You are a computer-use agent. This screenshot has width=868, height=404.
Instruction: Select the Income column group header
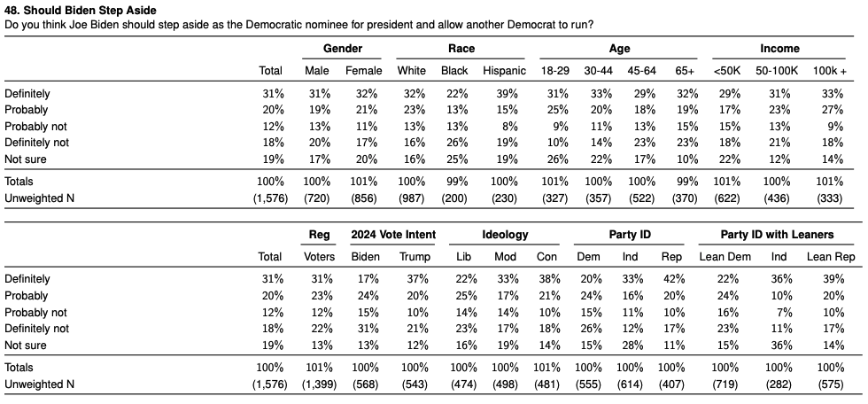(x=779, y=49)
